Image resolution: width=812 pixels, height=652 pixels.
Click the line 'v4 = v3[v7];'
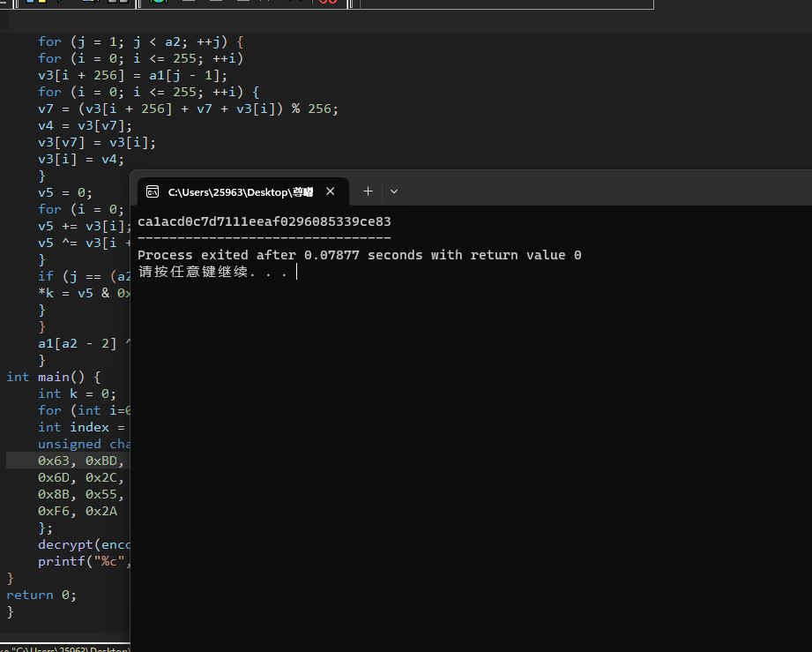[x=85, y=126]
